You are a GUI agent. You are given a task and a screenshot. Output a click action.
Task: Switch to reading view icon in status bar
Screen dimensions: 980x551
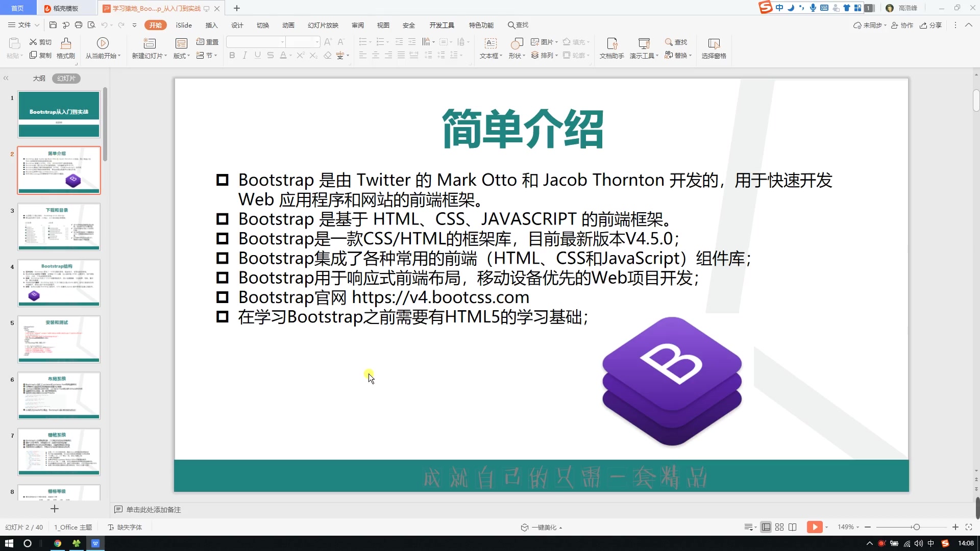coord(793,527)
